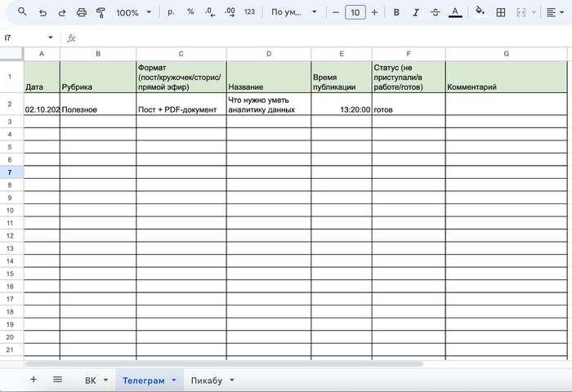Screen dimensions: 572x392
Task: Switch to the ВК sheet tab
Action: 96,381
